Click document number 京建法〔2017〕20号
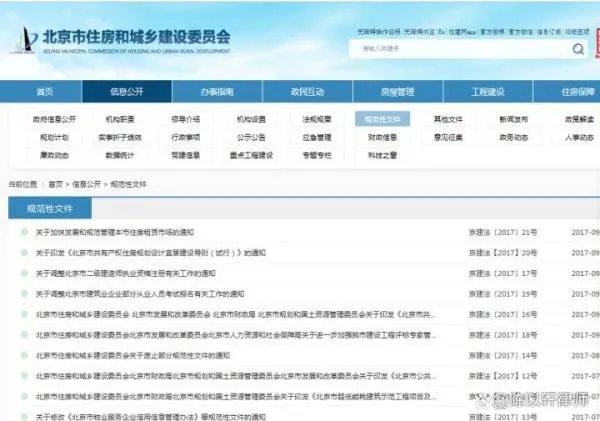600x421 pixels. click(503, 253)
